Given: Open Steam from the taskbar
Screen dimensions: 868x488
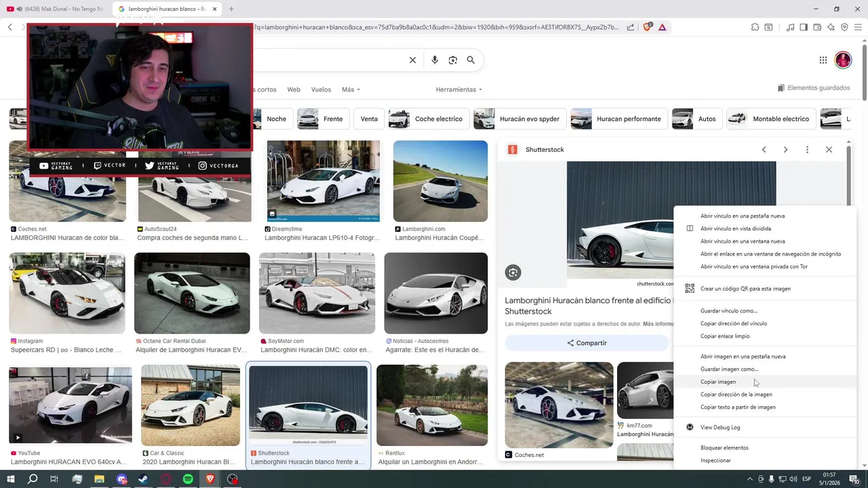Looking at the screenshot, I should [x=144, y=479].
